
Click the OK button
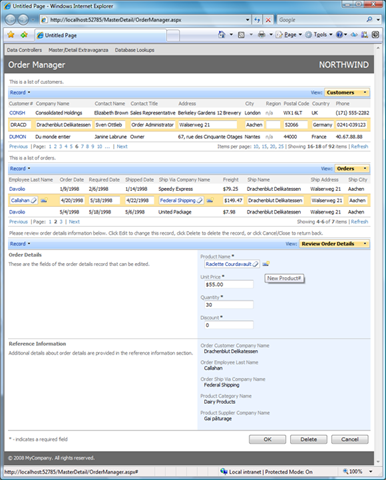(x=267, y=439)
